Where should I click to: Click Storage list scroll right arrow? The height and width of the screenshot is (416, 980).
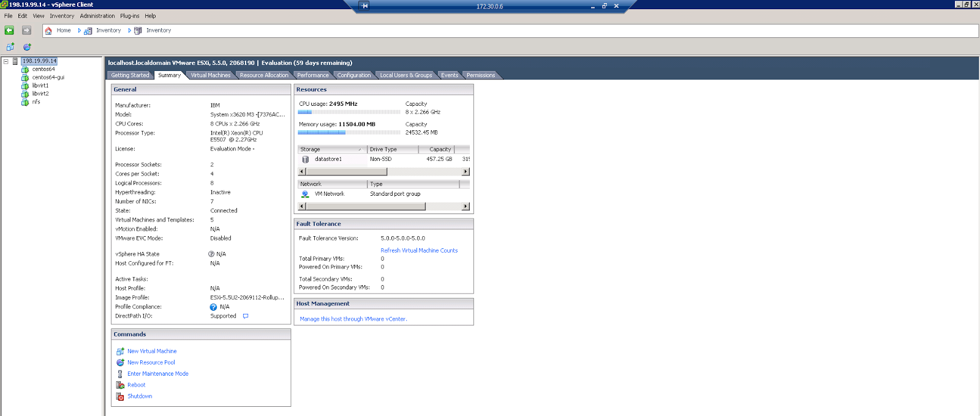(x=466, y=172)
